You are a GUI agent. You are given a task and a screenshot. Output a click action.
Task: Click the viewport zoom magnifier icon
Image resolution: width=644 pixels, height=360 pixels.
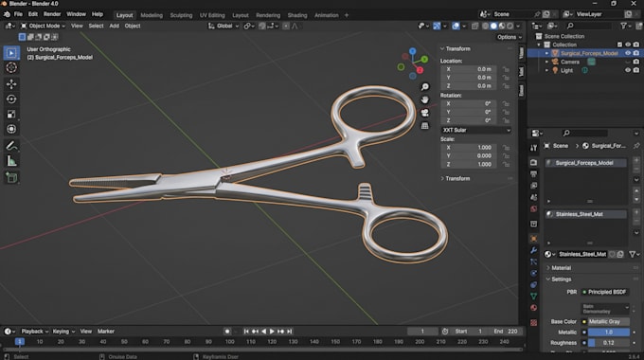tap(424, 87)
